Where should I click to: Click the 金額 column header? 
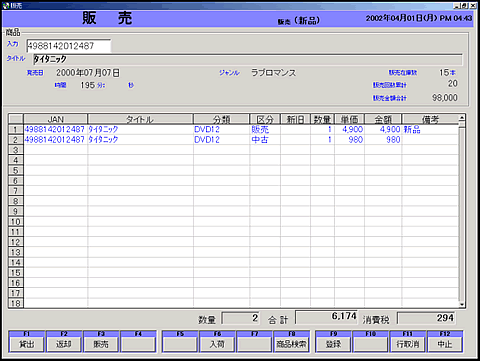click(383, 119)
